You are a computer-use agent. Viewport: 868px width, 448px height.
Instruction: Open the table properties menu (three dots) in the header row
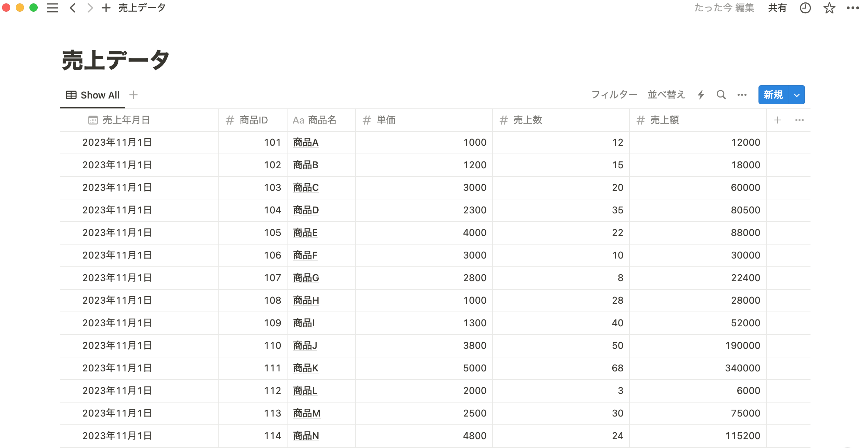tap(800, 120)
